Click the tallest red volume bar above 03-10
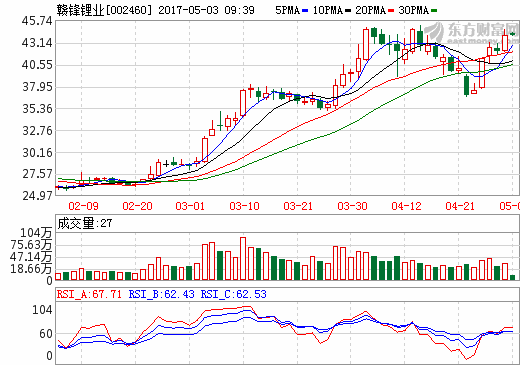The width and height of the screenshot is (520, 365). coord(243,258)
